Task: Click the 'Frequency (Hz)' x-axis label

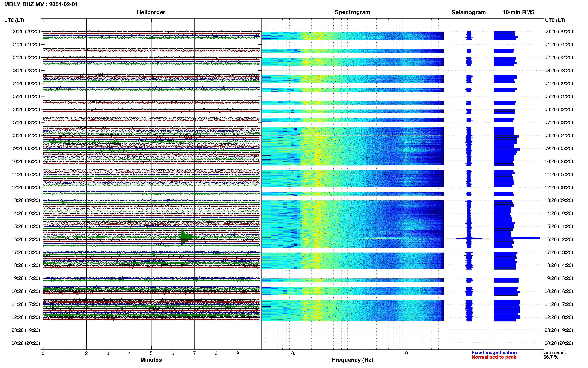Action: [352, 360]
